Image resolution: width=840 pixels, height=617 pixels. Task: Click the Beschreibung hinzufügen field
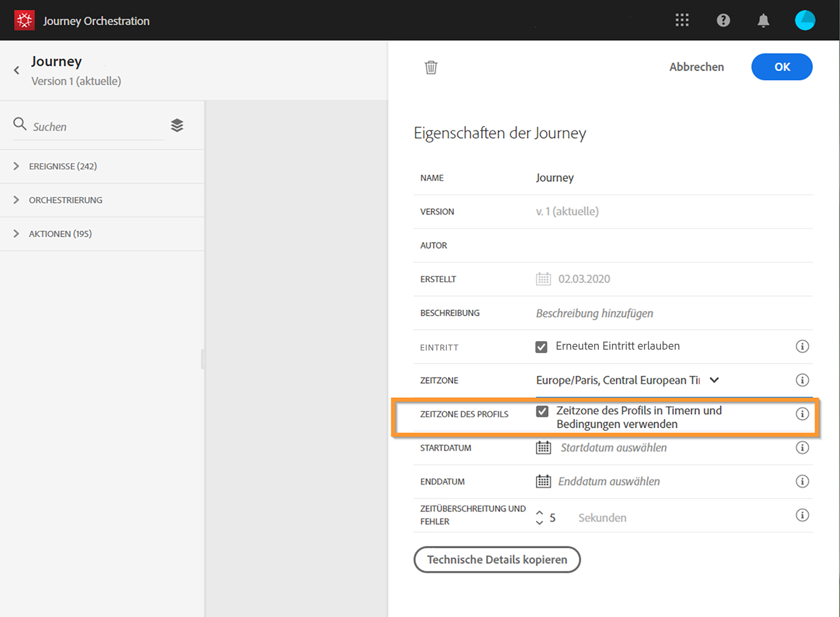coord(594,313)
